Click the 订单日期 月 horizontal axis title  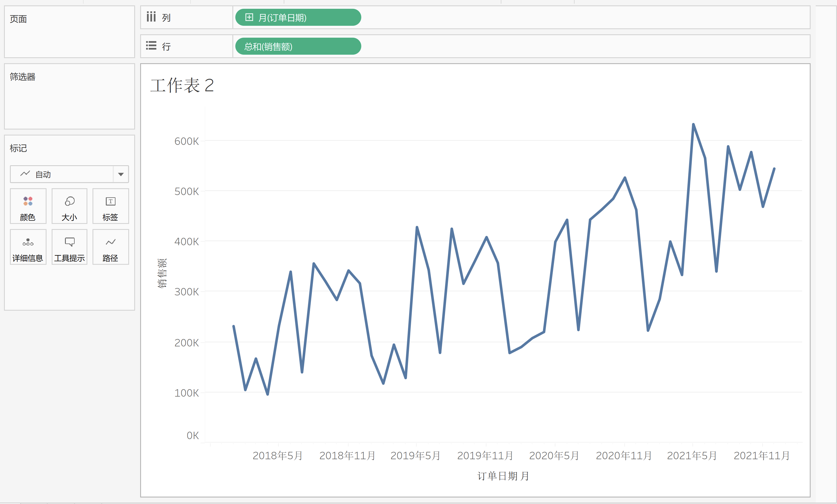(x=503, y=476)
